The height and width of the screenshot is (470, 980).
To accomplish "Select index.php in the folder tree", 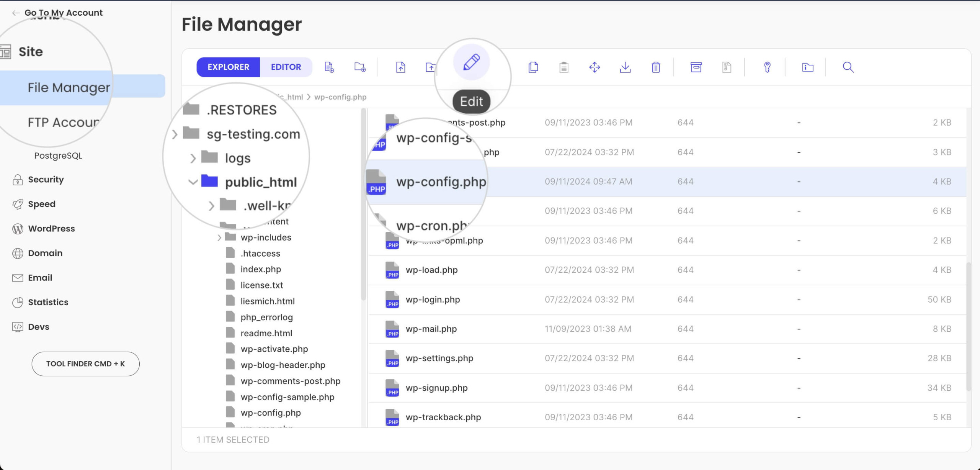I will click(x=261, y=269).
